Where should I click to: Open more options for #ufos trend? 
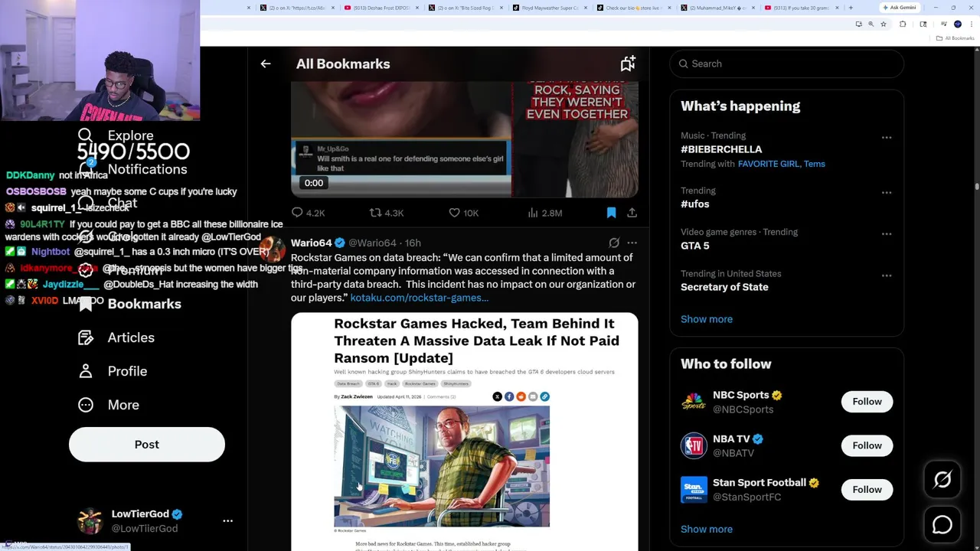coord(887,193)
